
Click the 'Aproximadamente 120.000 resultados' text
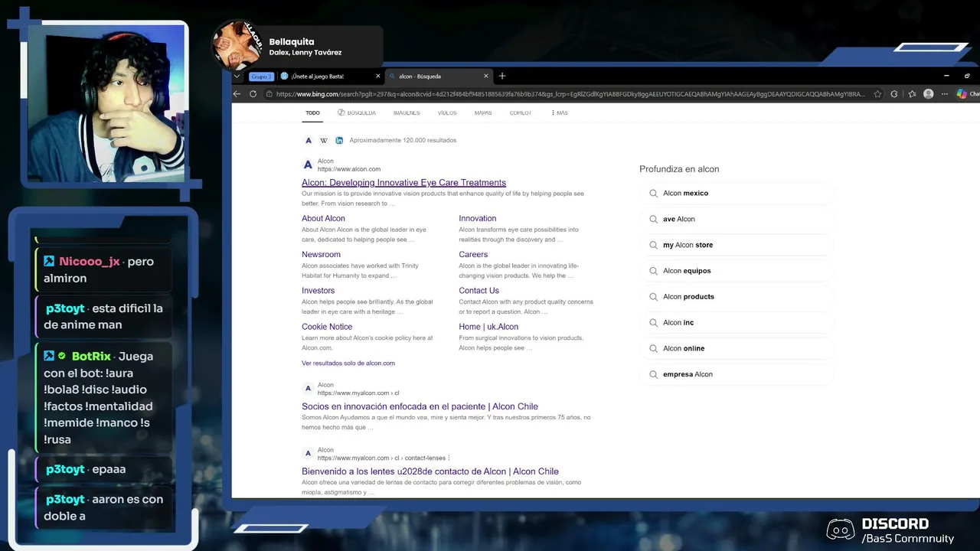pos(403,140)
